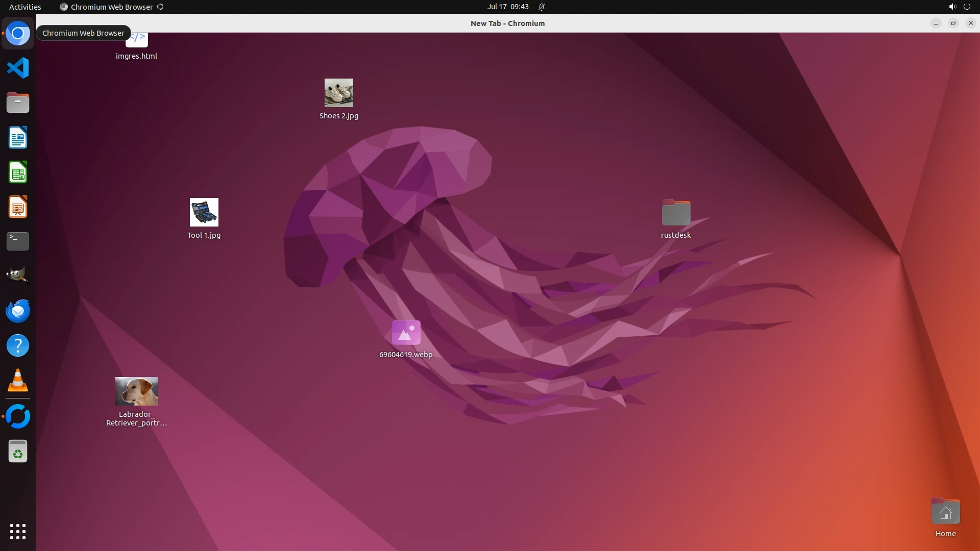Launch LibreOffice Impress from dock
Image resolution: width=980 pixels, height=551 pixels.
pos(18,207)
